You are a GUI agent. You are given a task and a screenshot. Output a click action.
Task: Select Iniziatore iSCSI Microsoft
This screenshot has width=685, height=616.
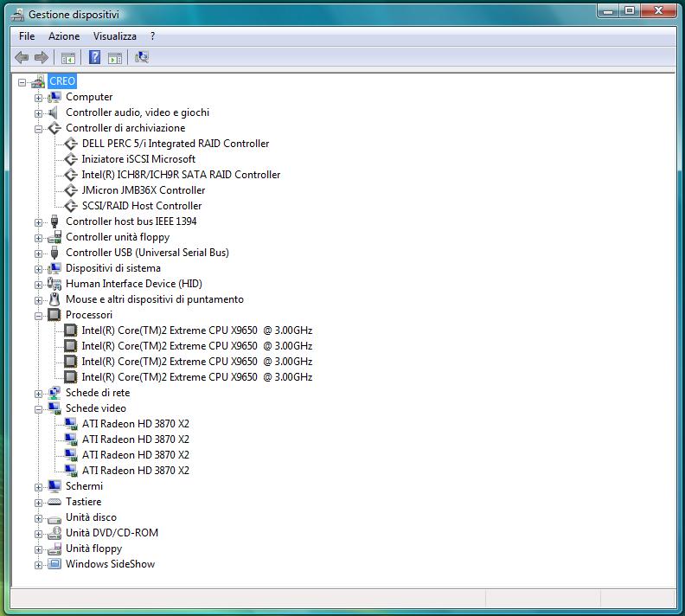(x=138, y=159)
